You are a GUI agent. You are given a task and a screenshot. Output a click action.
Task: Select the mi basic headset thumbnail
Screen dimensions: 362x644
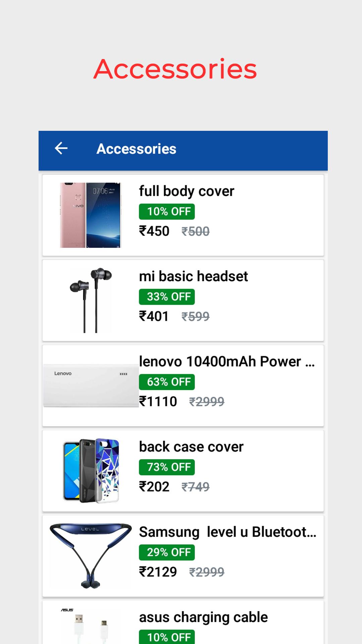tap(90, 300)
